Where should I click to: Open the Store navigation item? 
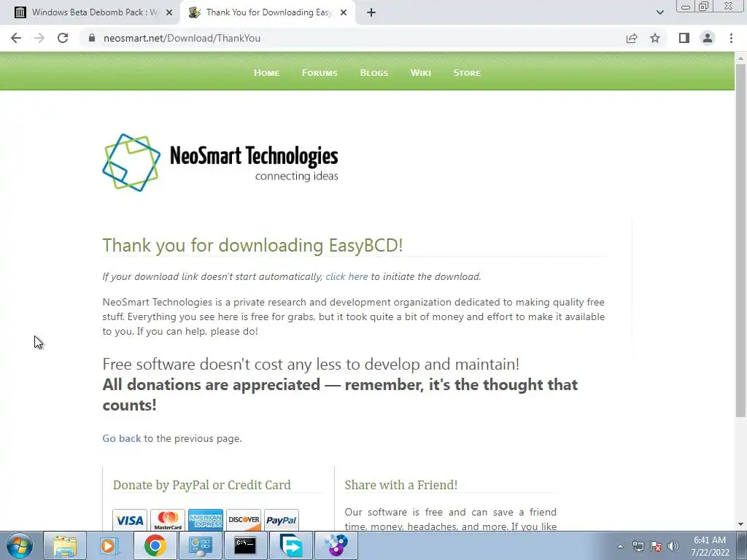467,73
